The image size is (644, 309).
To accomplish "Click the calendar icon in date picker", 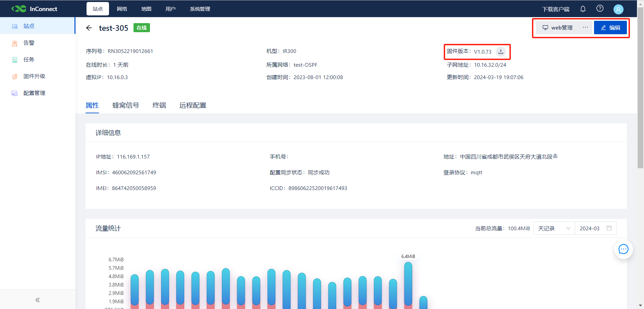I will coord(609,228).
